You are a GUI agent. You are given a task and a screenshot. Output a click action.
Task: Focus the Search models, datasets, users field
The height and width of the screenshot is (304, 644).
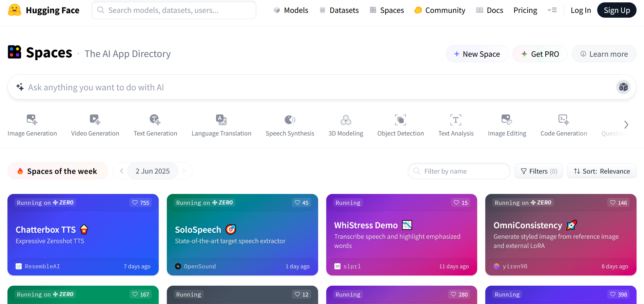(x=174, y=10)
